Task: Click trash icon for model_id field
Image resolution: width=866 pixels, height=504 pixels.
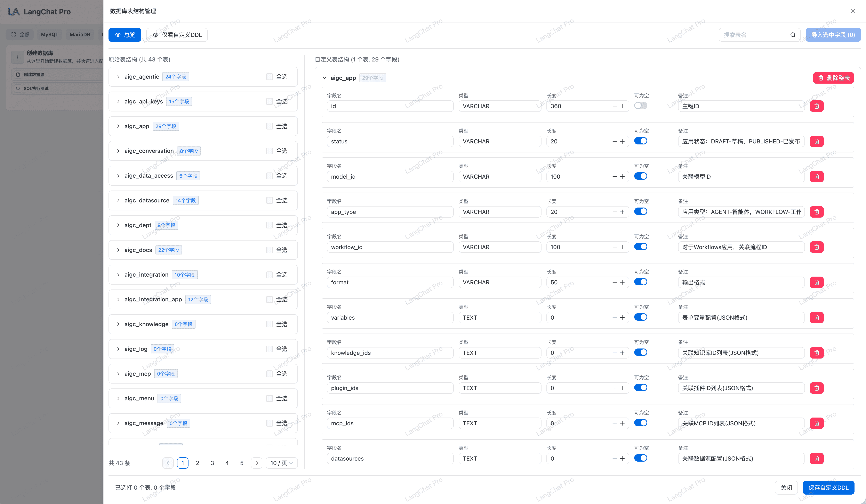Action: tap(816, 176)
